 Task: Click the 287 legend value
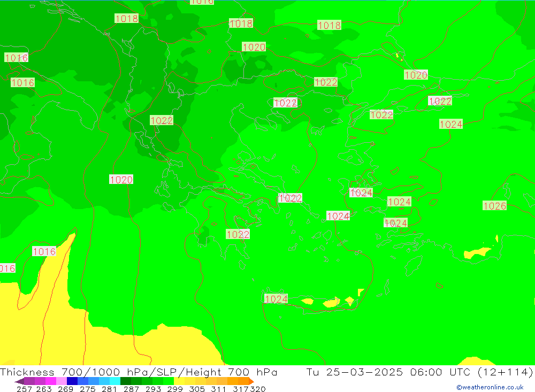(x=132, y=389)
